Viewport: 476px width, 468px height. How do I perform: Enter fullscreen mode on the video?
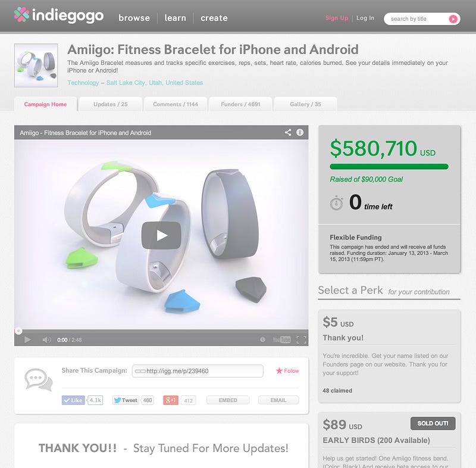point(301,340)
